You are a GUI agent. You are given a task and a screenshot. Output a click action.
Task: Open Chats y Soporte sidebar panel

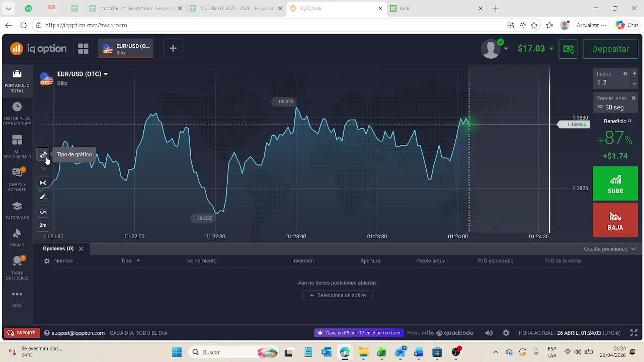pyautogui.click(x=17, y=179)
